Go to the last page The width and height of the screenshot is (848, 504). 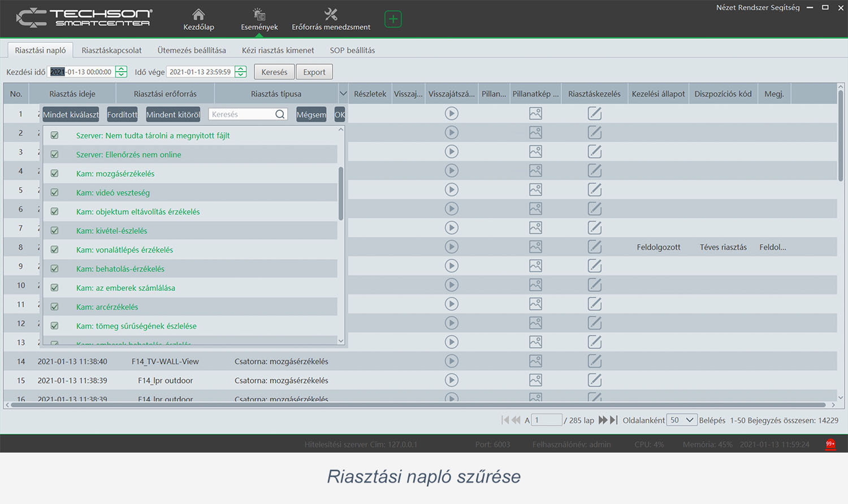(x=613, y=420)
